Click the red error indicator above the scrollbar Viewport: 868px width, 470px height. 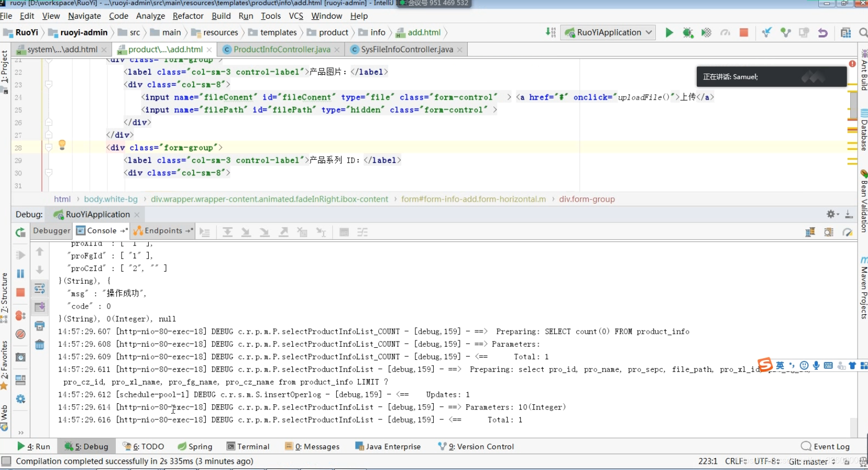[852, 64]
